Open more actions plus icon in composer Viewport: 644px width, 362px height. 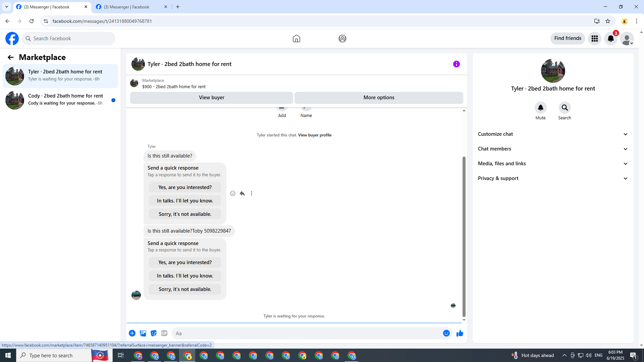[132, 333]
